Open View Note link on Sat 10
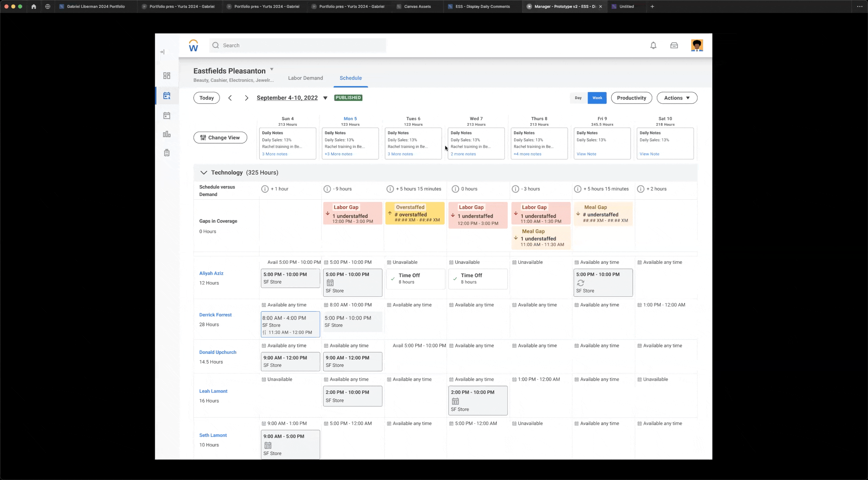This screenshot has width=868, height=480. coord(649,154)
